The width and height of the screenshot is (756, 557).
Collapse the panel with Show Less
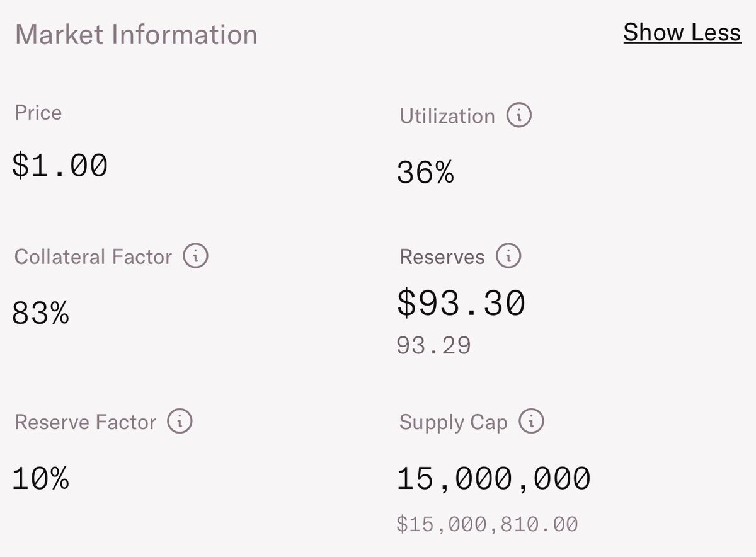coord(682,32)
